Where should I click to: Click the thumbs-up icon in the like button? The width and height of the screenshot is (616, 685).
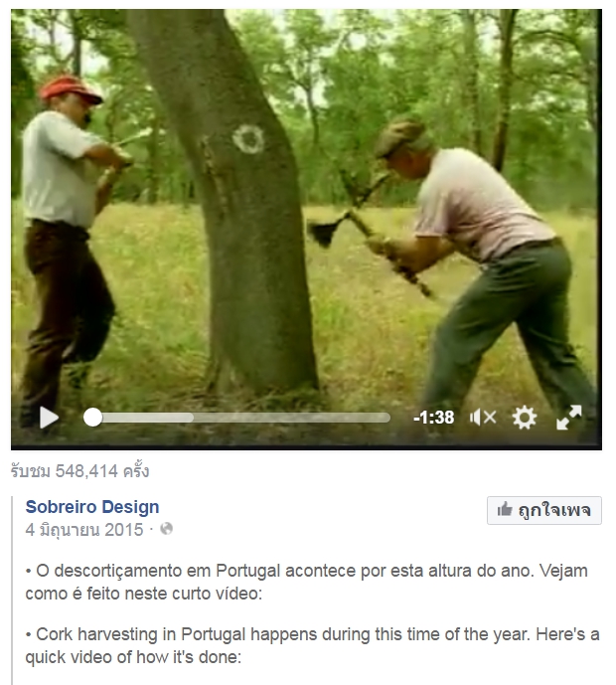[505, 509]
